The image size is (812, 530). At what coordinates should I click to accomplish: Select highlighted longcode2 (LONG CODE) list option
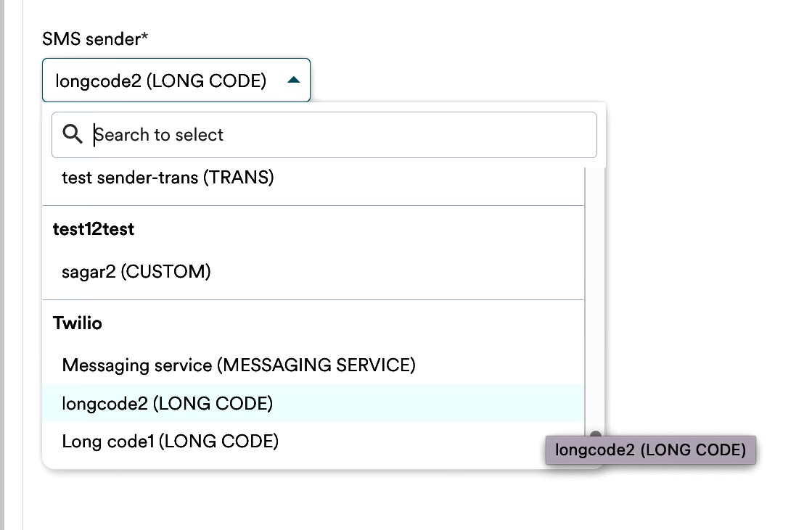click(168, 403)
